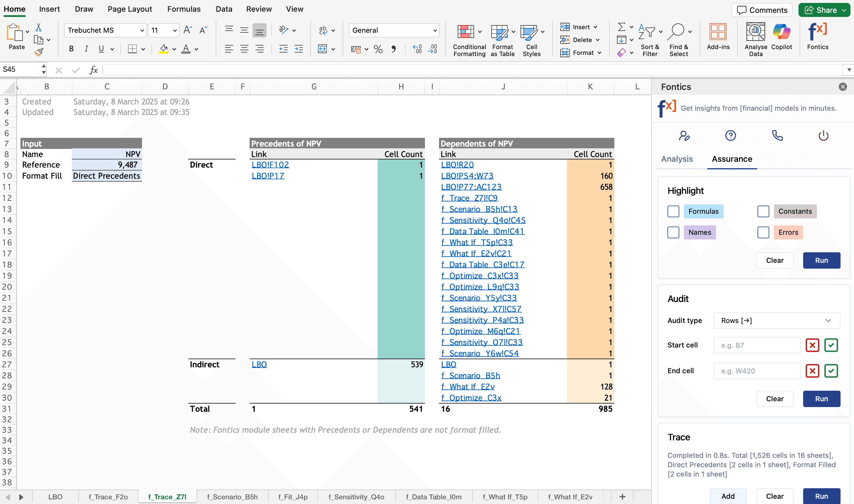Click the Cut scissors icon

click(38, 27)
